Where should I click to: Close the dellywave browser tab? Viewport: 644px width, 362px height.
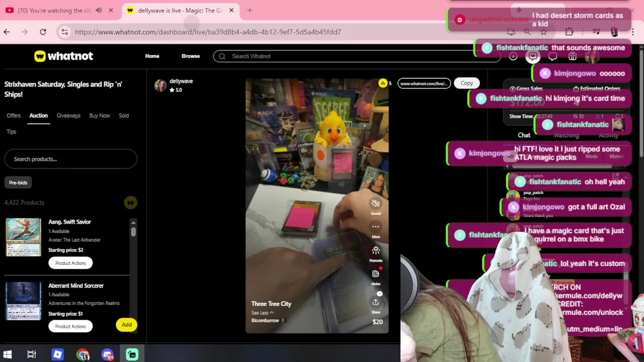tap(231, 10)
